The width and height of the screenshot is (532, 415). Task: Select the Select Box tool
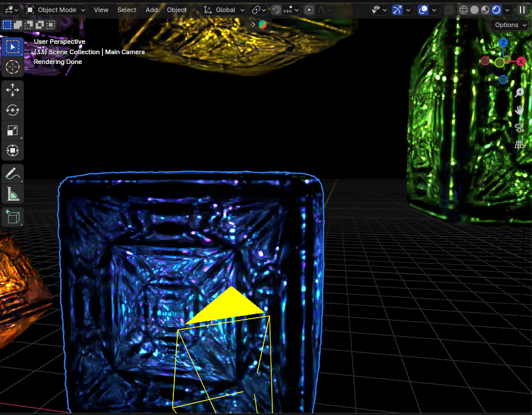tap(13, 47)
